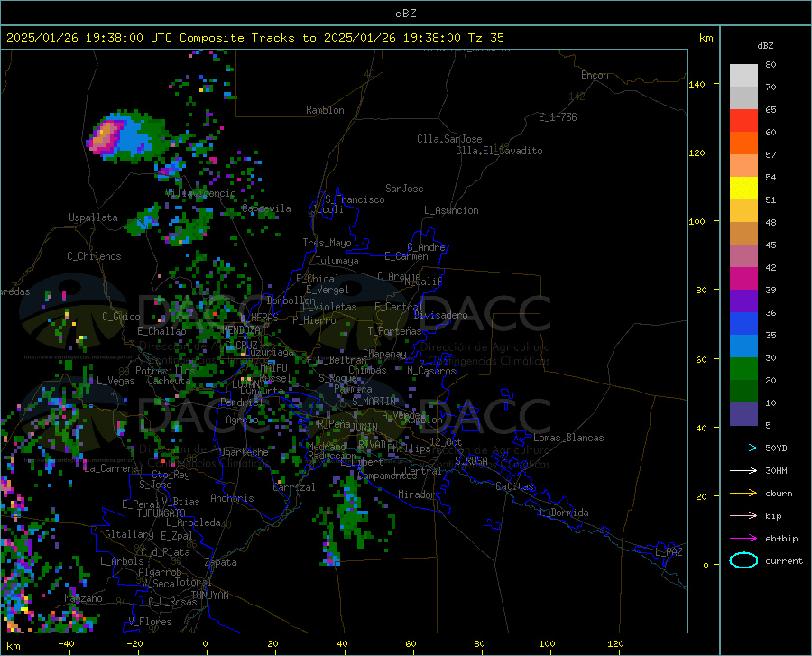Click the V_Flores label
The height and width of the screenshot is (656, 812).
(150, 622)
